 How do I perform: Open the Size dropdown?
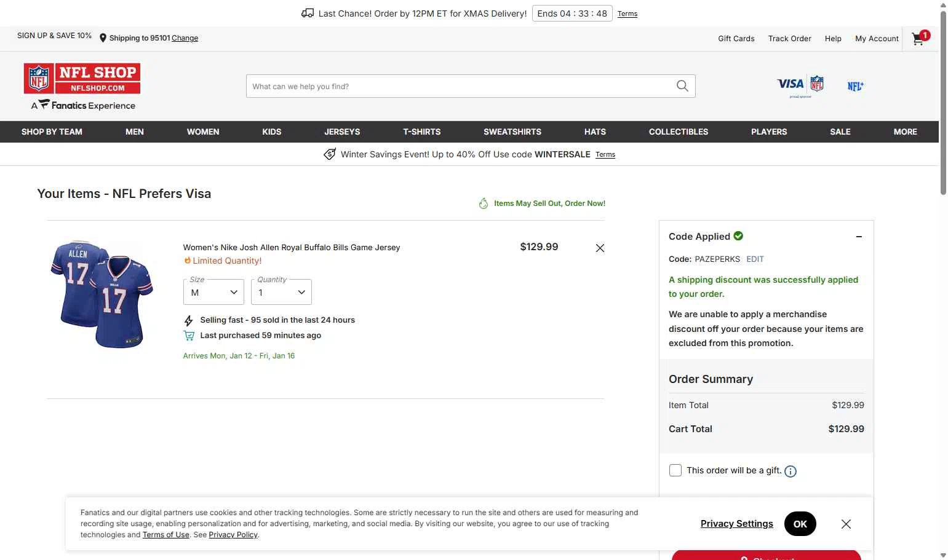(x=213, y=292)
